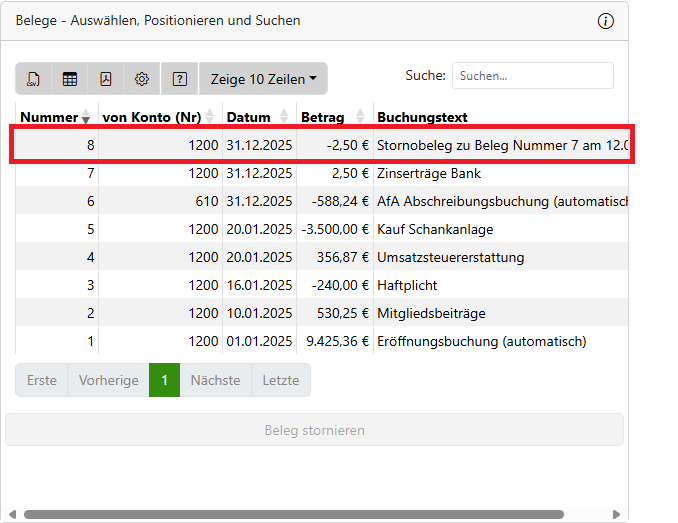Export the table as CSV
Viewport: 678px width, 523px height.
pyautogui.click(x=34, y=79)
